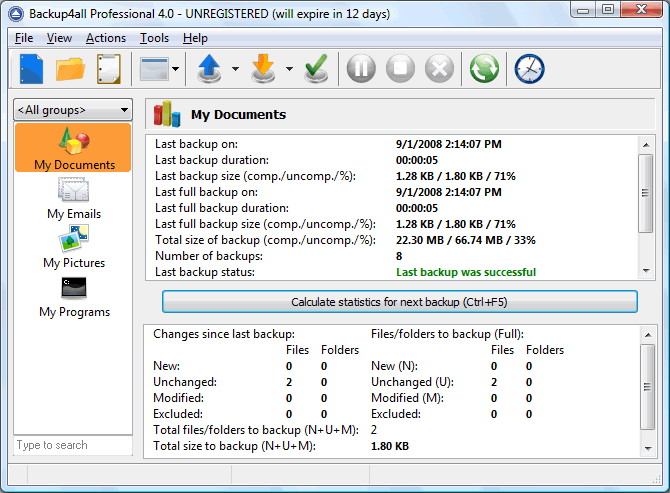Click the New backup job toolbar icon
Screen dimensions: 670x493
click(x=32, y=69)
